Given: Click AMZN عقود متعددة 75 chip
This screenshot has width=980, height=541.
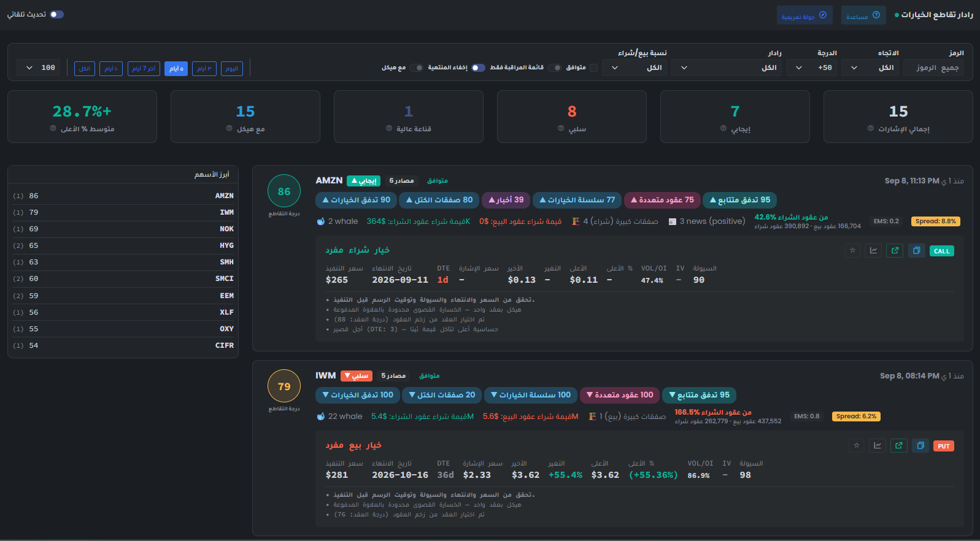Looking at the screenshot, I should (662, 200).
